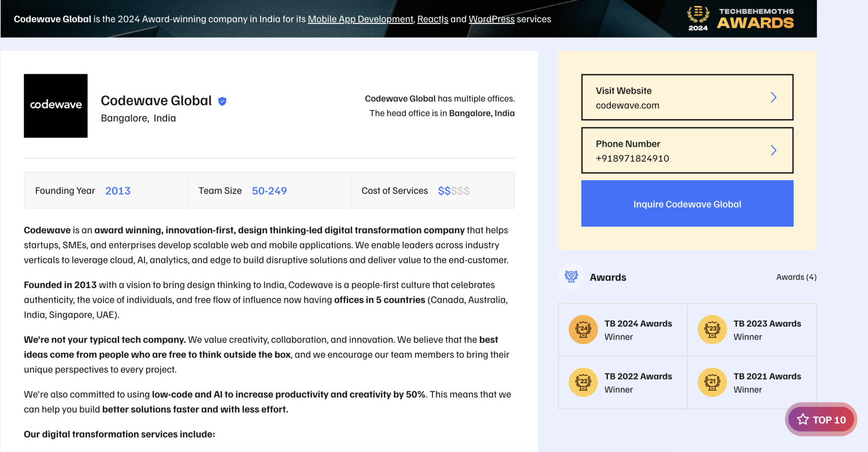This screenshot has width=868, height=452.
Task: Open the WordPress services link
Action: click(x=492, y=19)
